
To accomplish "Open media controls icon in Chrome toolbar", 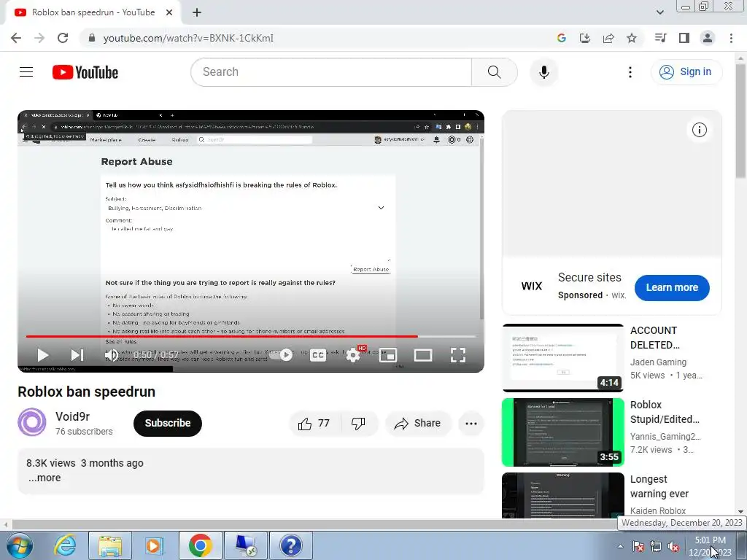I will point(661,38).
